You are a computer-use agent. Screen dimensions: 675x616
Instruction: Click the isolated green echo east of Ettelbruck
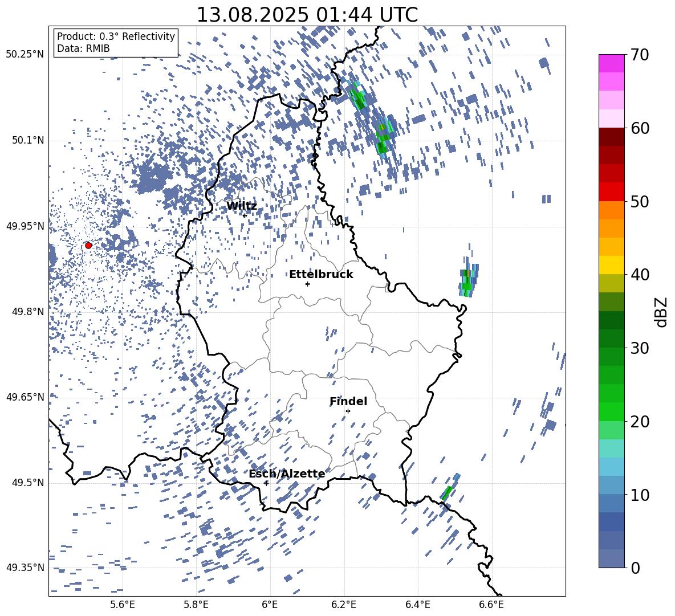[x=469, y=280]
